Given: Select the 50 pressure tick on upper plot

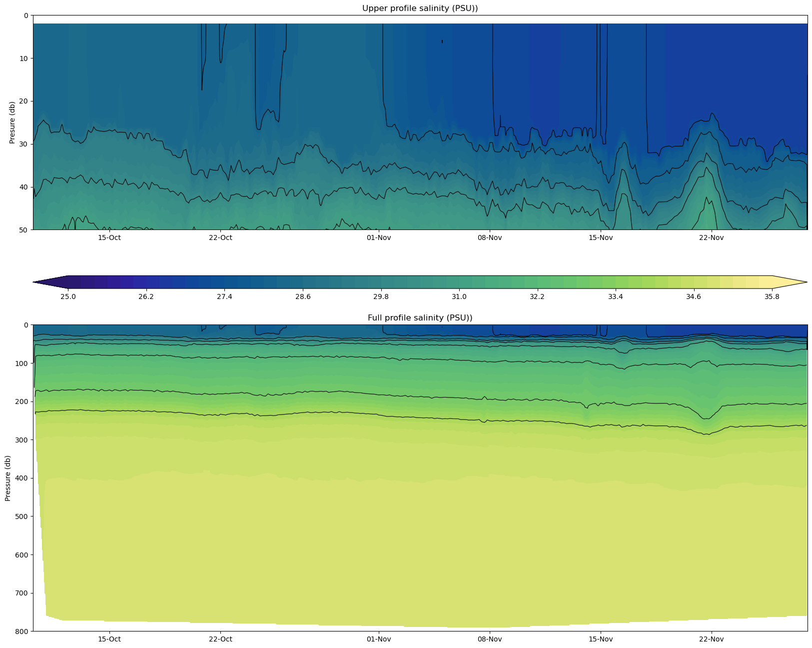Looking at the screenshot, I should [24, 229].
